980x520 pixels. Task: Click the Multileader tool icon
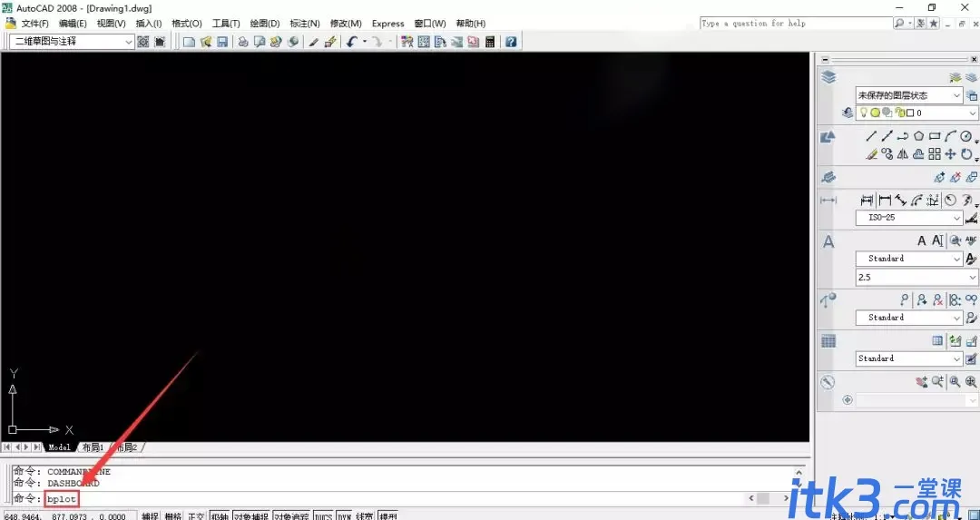(x=905, y=300)
